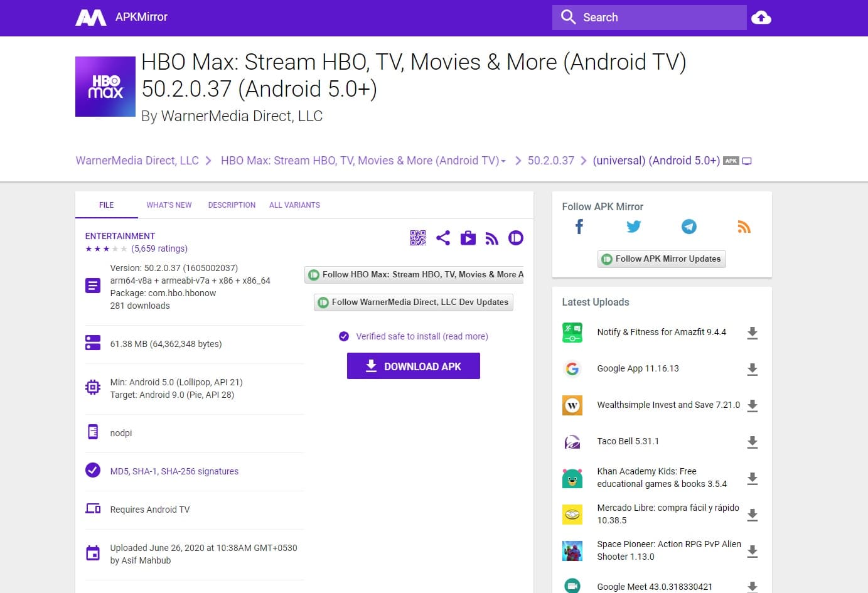Image resolution: width=868 pixels, height=593 pixels.
Task: Follow WarnerMedia Direct, LLC Dev Updates
Action: pos(414,302)
